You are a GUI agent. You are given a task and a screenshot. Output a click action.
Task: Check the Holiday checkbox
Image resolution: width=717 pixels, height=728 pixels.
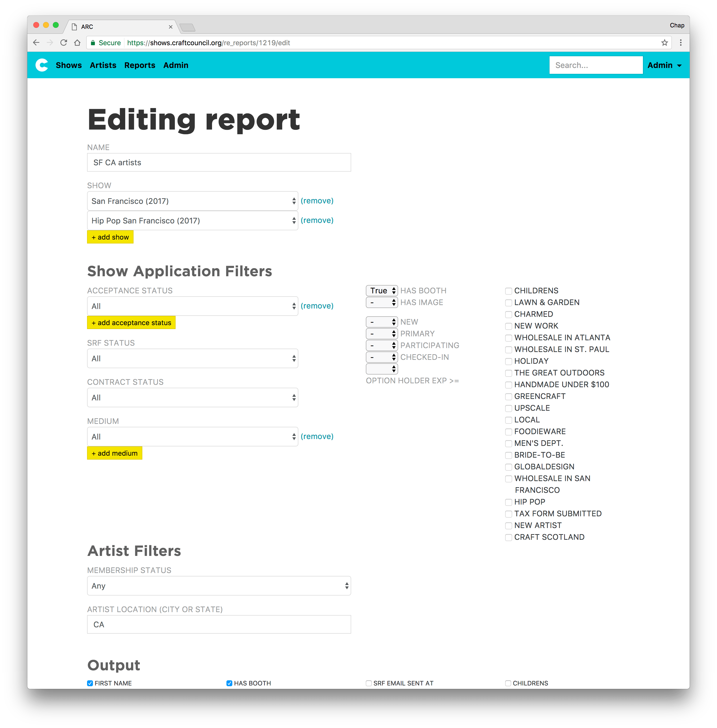tap(508, 361)
